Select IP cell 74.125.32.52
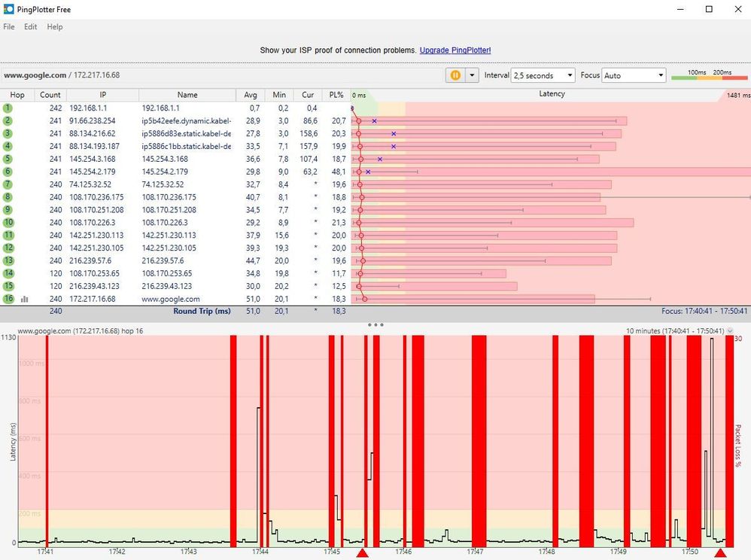 pos(90,184)
